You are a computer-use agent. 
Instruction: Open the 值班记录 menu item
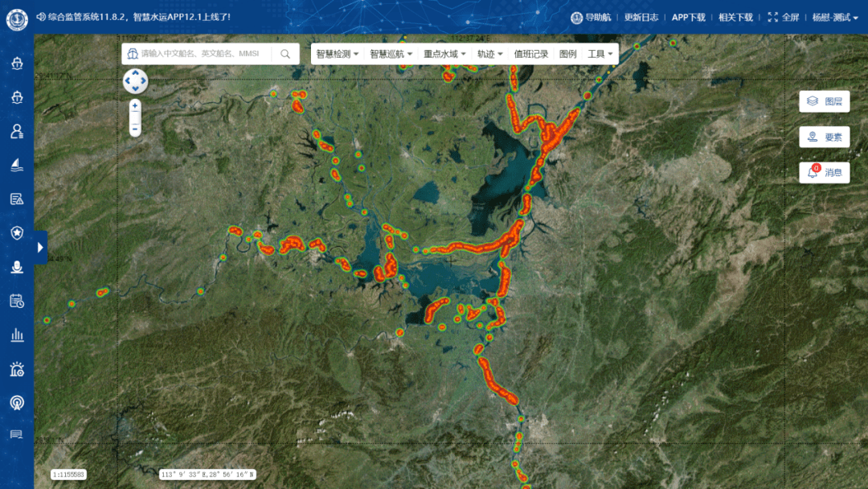point(531,54)
